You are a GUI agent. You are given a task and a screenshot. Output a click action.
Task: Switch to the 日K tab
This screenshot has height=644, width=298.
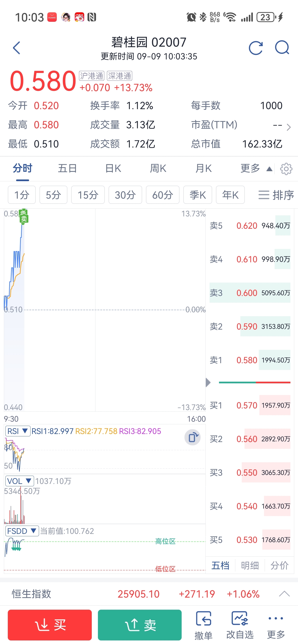[x=113, y=169]
